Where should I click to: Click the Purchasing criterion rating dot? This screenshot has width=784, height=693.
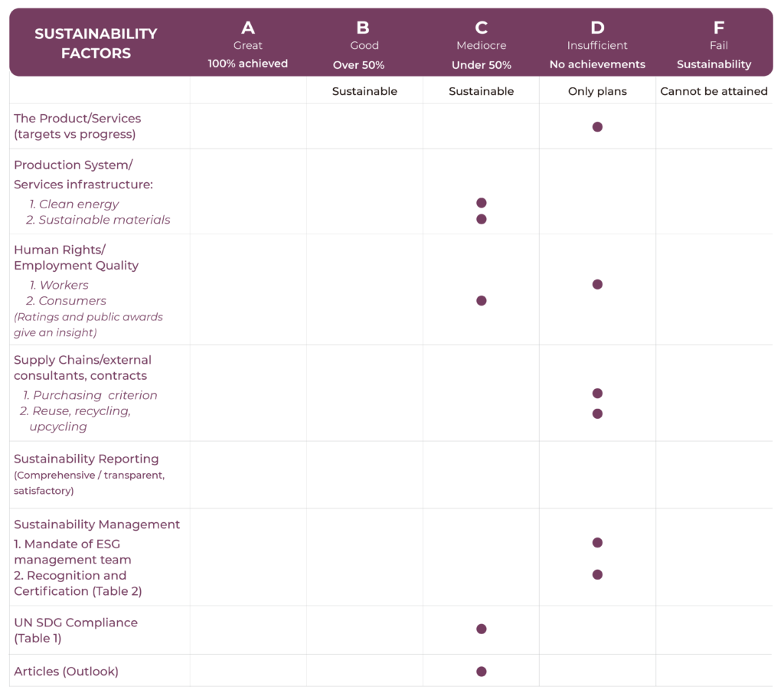pyautogui.click(x=597, y=394)
